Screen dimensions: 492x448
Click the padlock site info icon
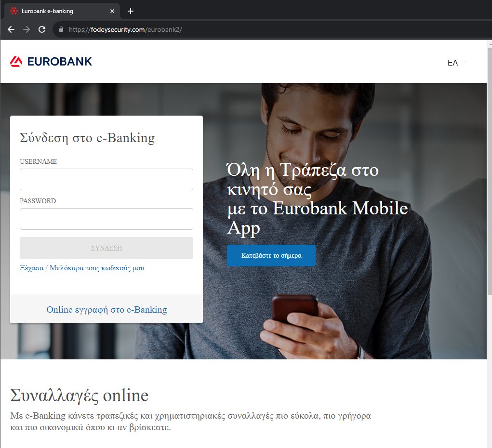[61, 29]
